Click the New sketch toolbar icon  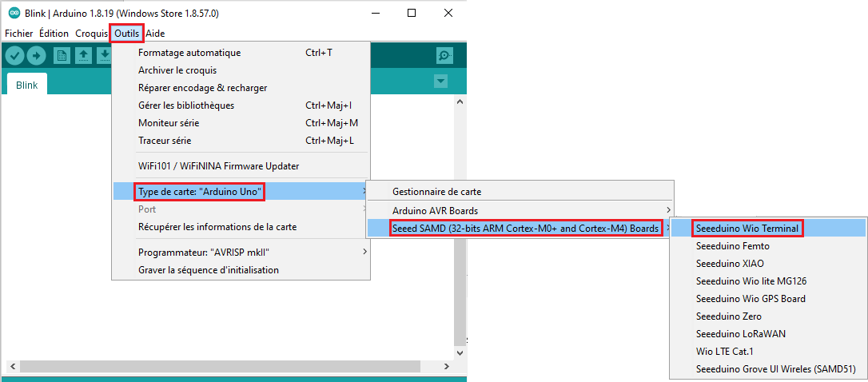(x=62, y=55)
